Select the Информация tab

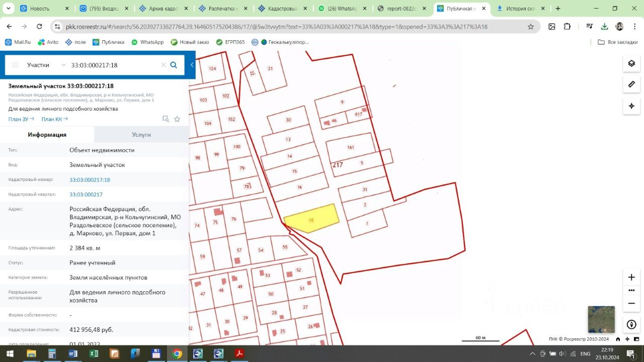(47, 135)
